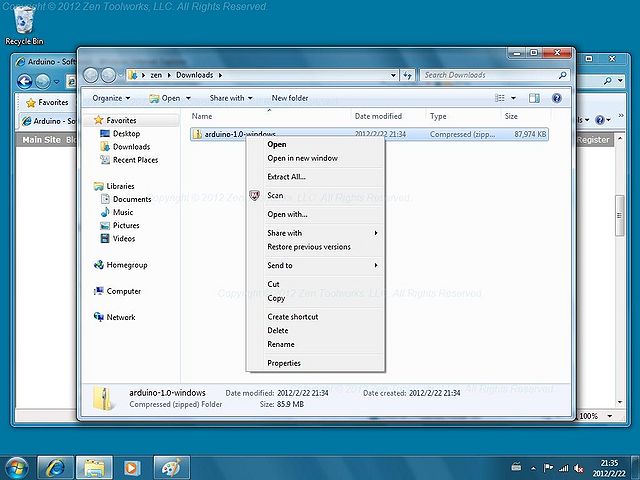The width and height of the screenshot is (640, 480).
Task: Click the Windows Start orb
Action: [x=16, y=468]
